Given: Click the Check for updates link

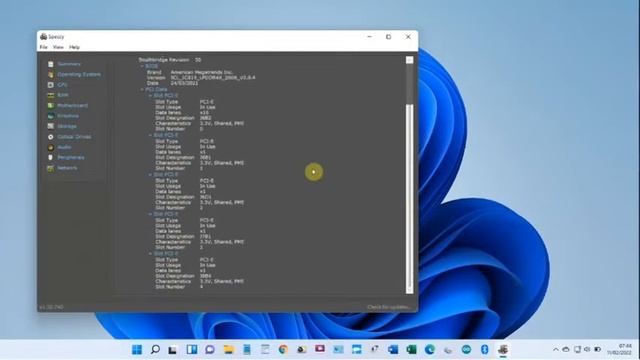Looking at the screenshot, I should 389,307.
